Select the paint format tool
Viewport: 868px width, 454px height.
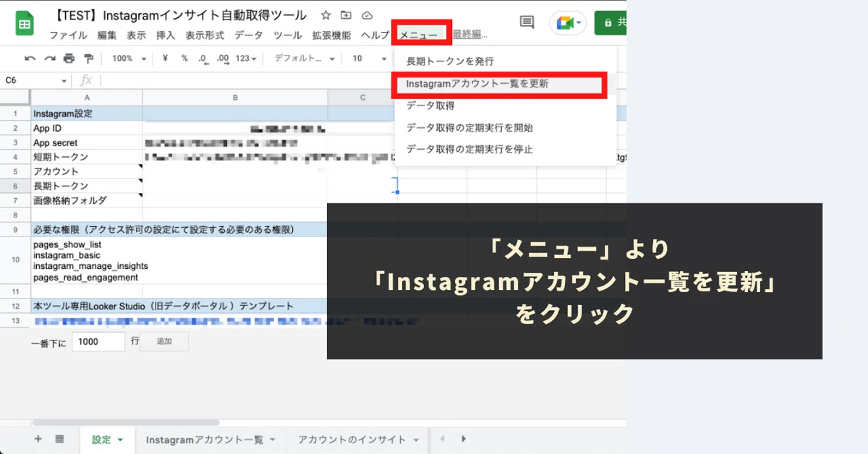tap(88, 59)
